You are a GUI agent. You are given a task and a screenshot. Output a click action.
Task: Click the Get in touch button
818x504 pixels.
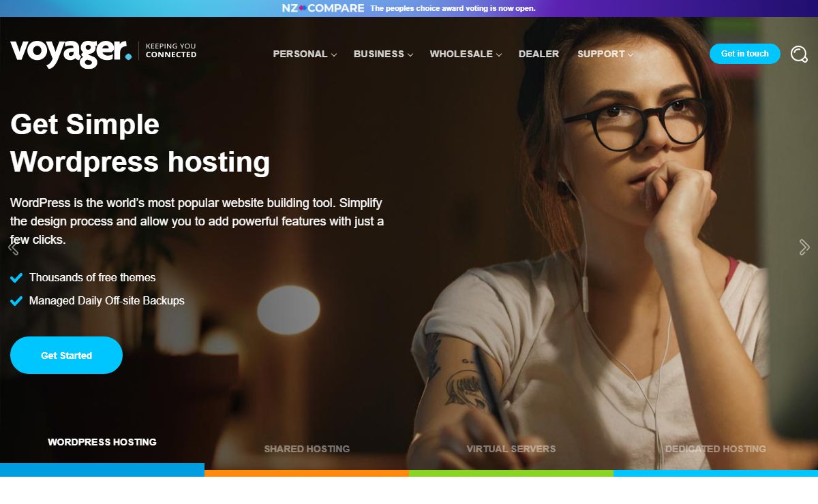(x=745, y=54)
